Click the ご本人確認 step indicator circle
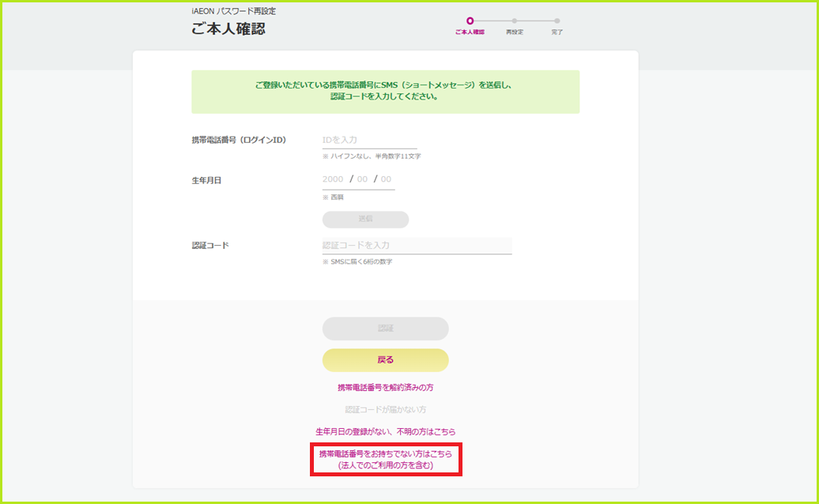This screenshot has height=504, width=819. click(470, 21)
